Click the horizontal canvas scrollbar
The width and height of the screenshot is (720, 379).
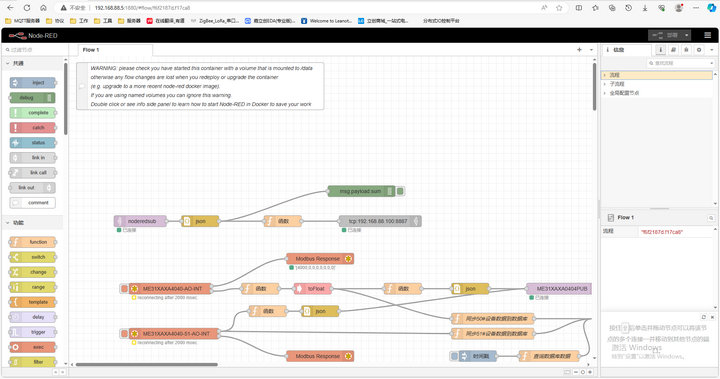[x=147, y=365]
